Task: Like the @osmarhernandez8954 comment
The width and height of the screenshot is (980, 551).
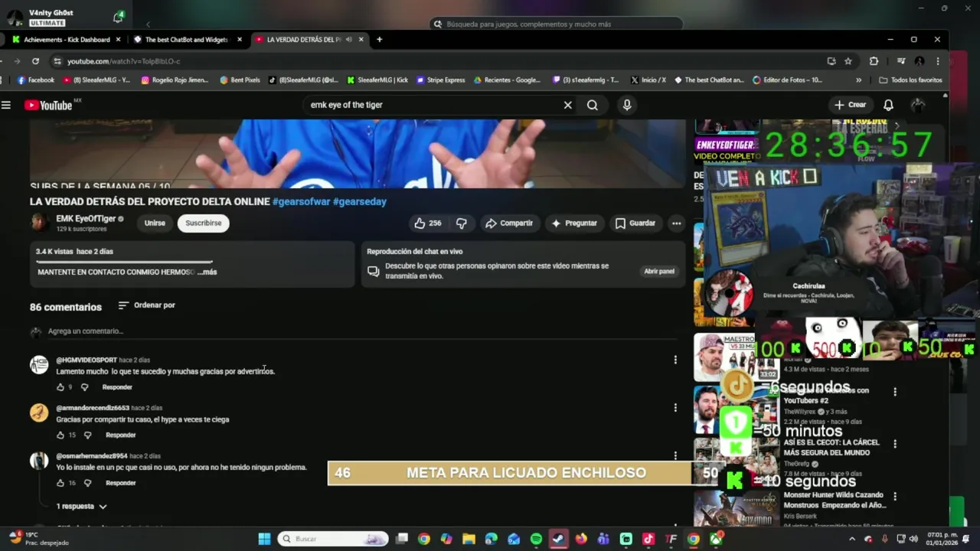Action: click(61, 484)
